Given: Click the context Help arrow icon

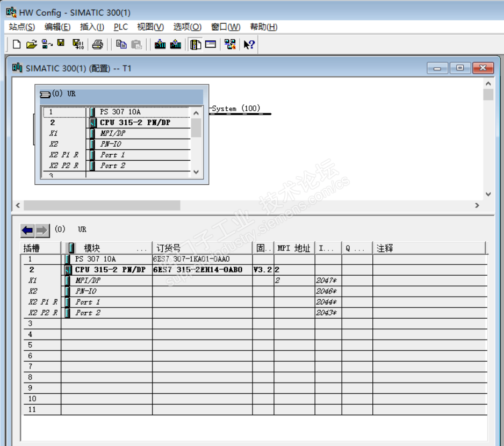Looking at the screenshot, I should tap(249, 44).
